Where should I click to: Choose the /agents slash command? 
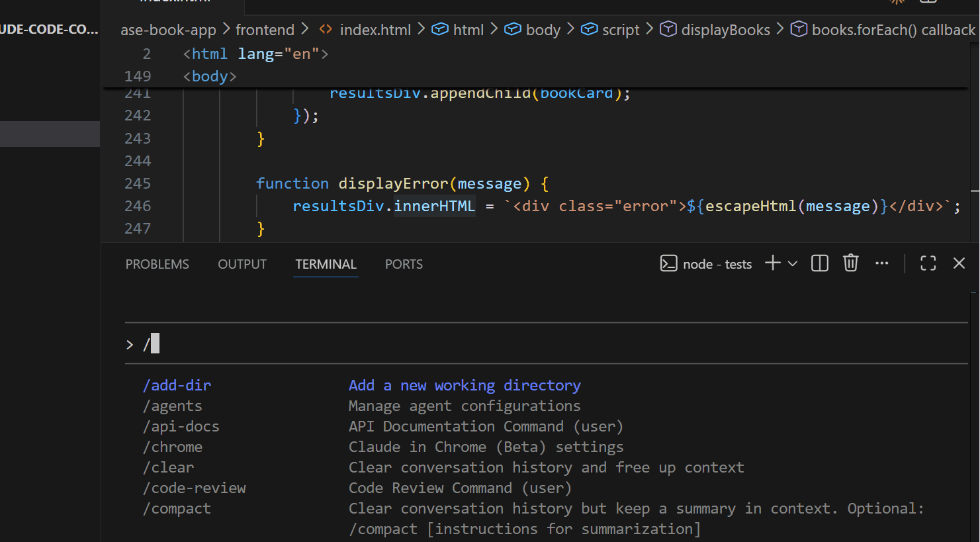click(x=173, y=406)
